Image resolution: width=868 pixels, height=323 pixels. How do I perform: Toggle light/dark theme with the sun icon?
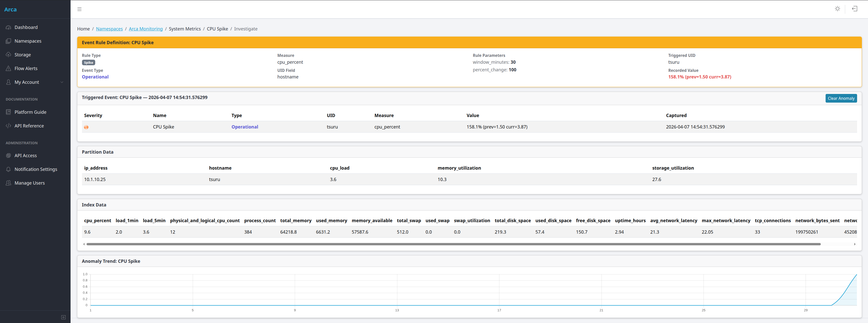tap(838, 9)
